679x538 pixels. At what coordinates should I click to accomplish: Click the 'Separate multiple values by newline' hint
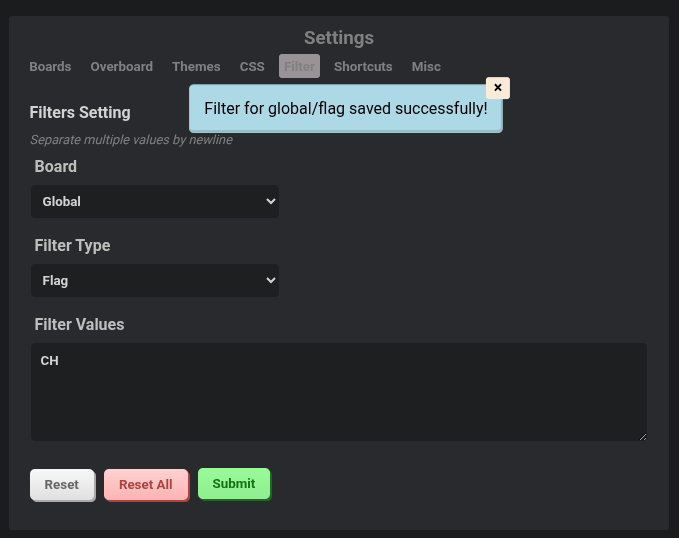[x=131, y=140]
